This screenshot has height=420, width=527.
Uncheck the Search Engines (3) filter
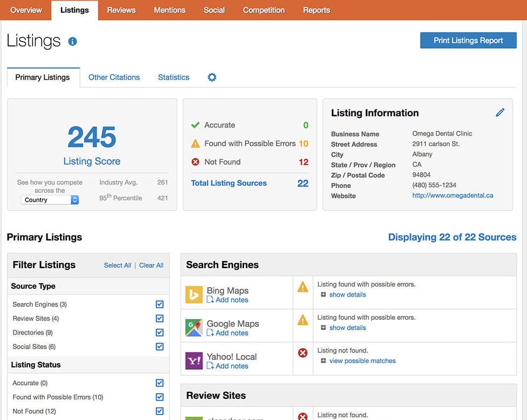coord(159,304)
